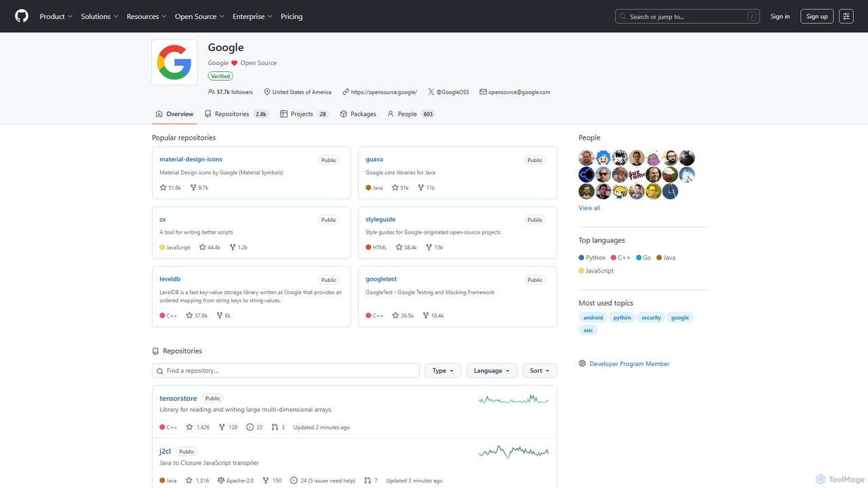Image resolution: width=868 pixels, height=488 pixels.
Task: Click the Google organization avatar
Action: (x=174, y=62)
